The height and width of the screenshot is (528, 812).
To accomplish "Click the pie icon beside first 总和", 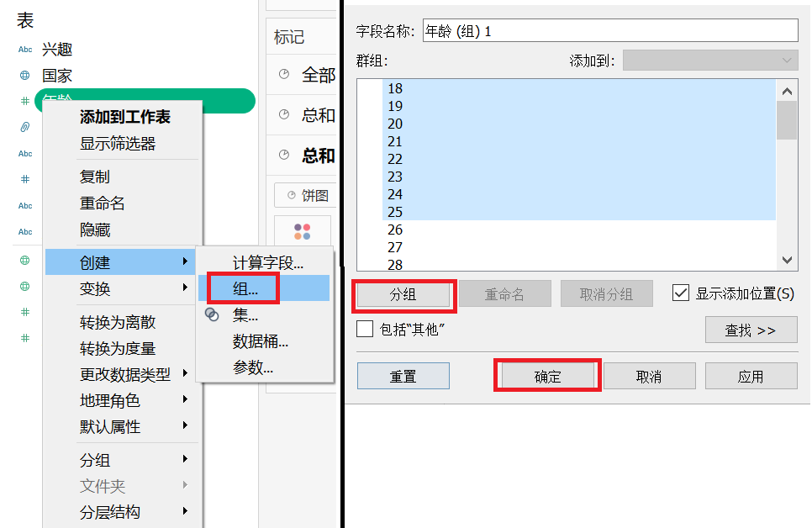I will pyautogui.click(x=284, y=114).
